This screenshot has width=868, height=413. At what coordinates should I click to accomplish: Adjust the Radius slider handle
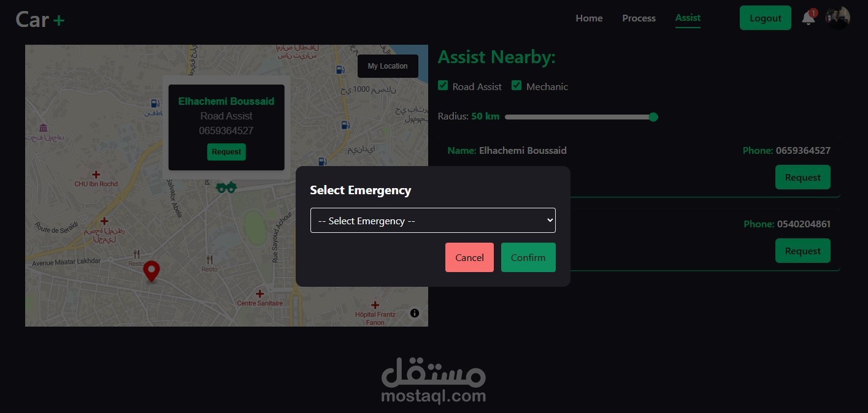pos(653,117)
